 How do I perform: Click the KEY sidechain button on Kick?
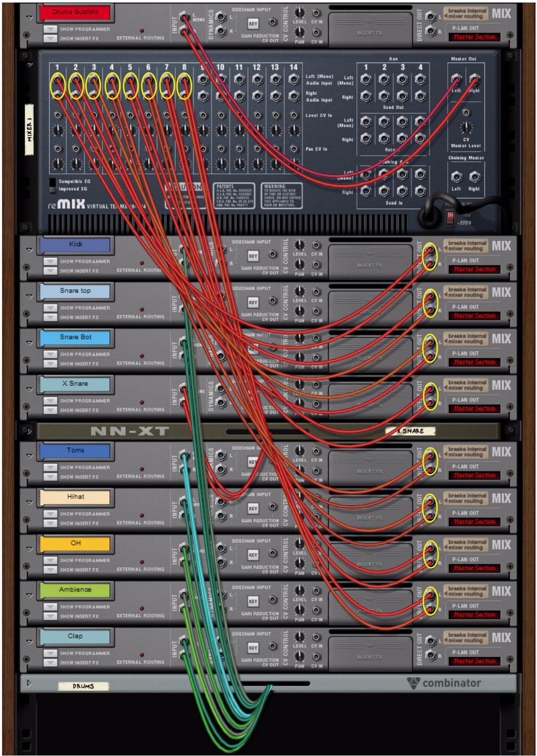(253, 256)
